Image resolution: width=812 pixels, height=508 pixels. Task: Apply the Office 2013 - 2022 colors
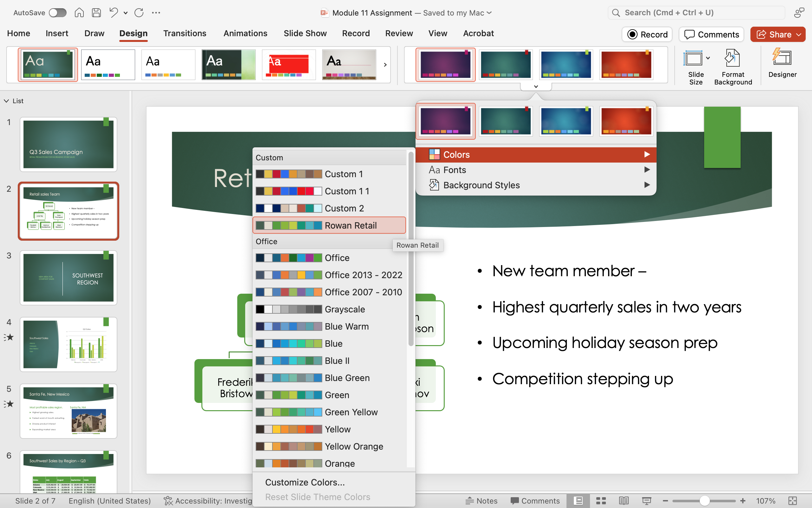coord(330,275)
